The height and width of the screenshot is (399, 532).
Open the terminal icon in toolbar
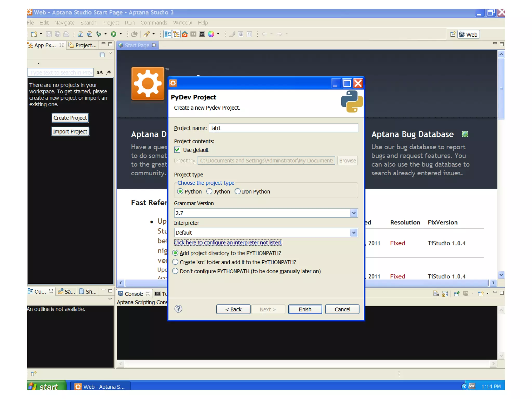(202, 34)
